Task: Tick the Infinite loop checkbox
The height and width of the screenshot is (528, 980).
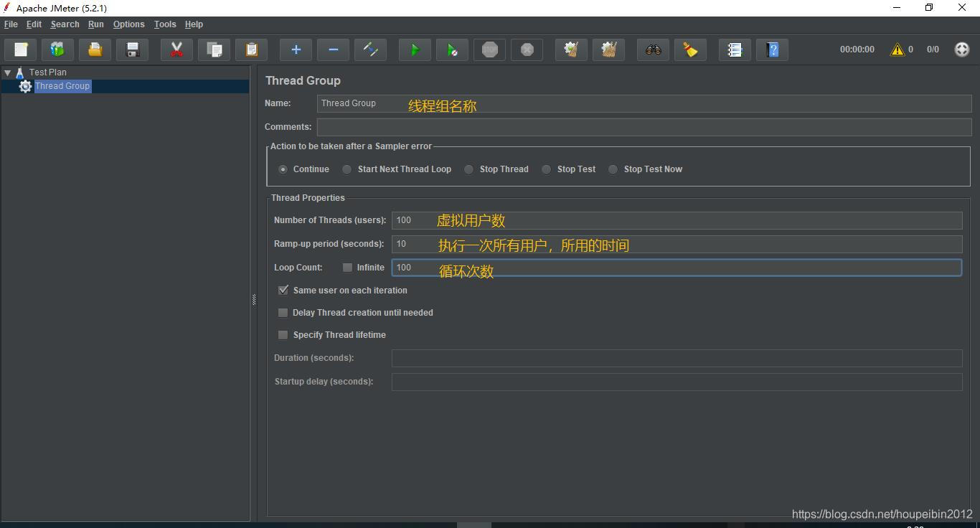Action: (347, 268)
